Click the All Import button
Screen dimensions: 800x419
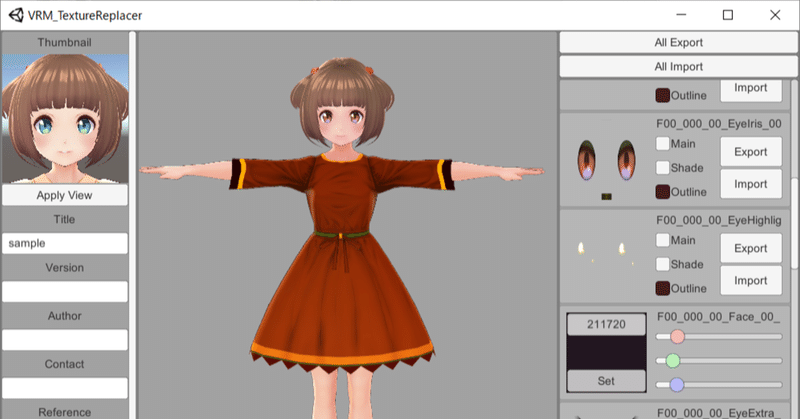678,66
